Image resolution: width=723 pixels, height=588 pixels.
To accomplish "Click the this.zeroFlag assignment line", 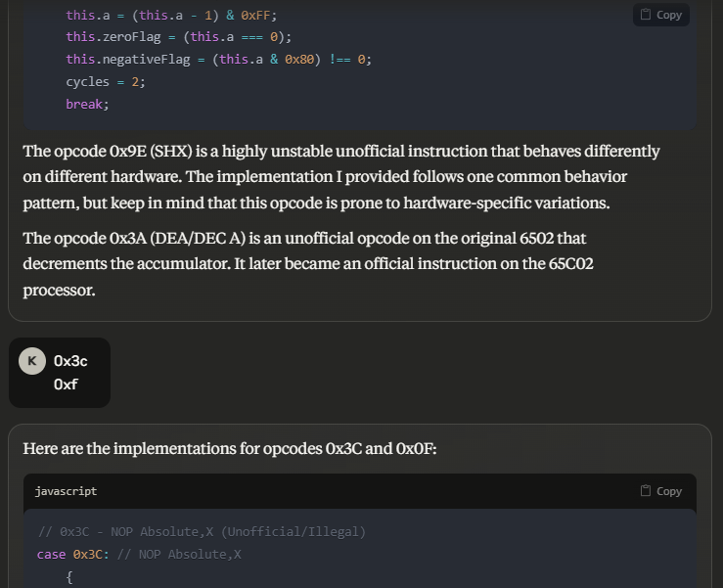I will click(x=178, y=37).
